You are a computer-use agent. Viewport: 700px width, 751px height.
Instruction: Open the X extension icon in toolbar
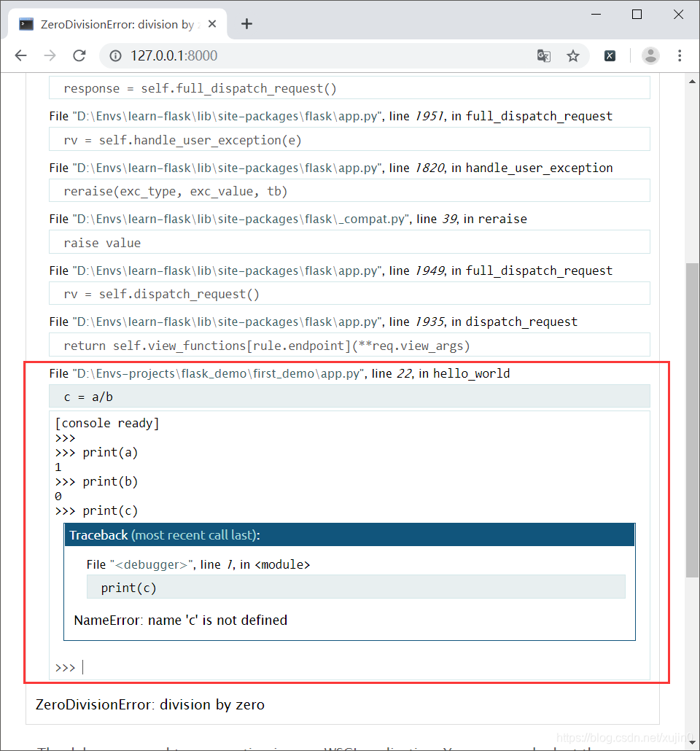(610, 56)
